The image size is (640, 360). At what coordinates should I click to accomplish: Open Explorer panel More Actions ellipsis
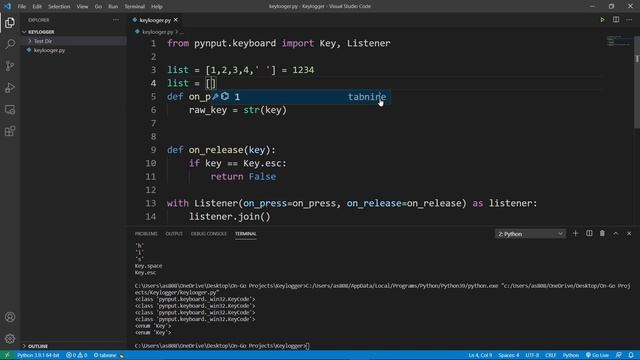116,20
